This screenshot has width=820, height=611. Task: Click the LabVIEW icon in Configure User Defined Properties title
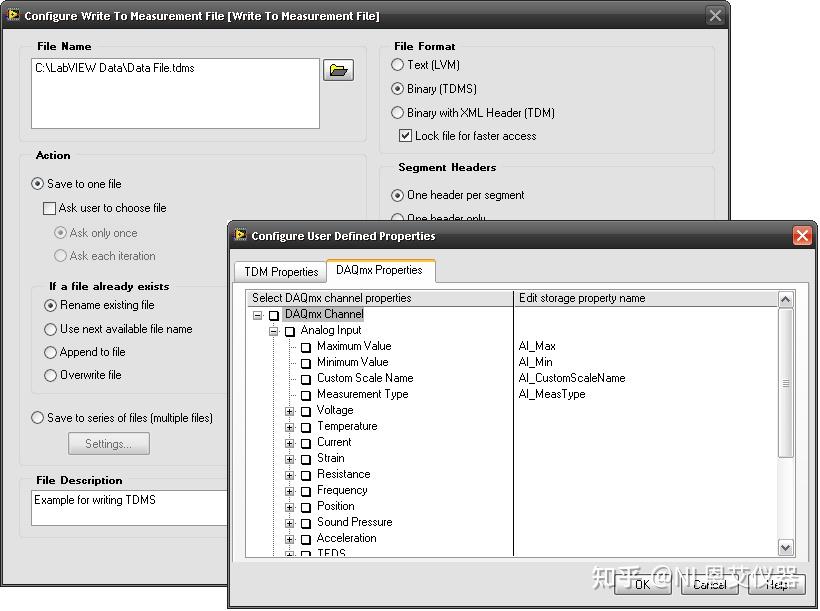(241, 235)
